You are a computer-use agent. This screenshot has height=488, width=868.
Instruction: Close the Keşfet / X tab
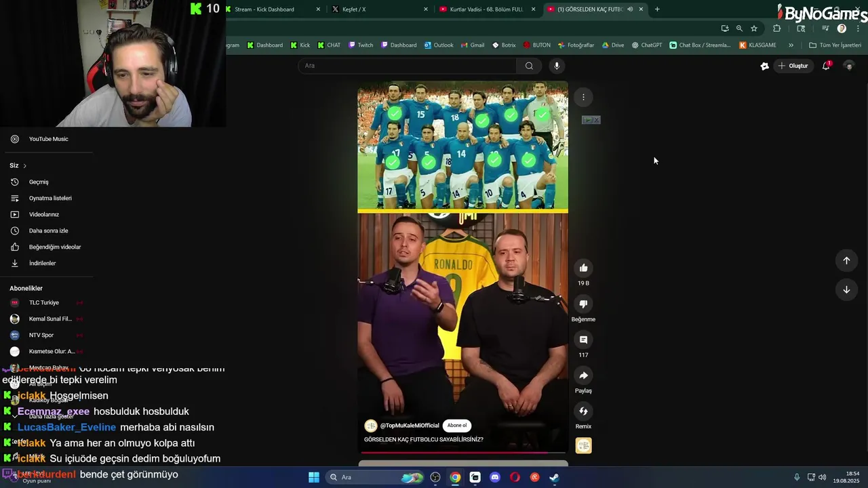pos(426,9)
